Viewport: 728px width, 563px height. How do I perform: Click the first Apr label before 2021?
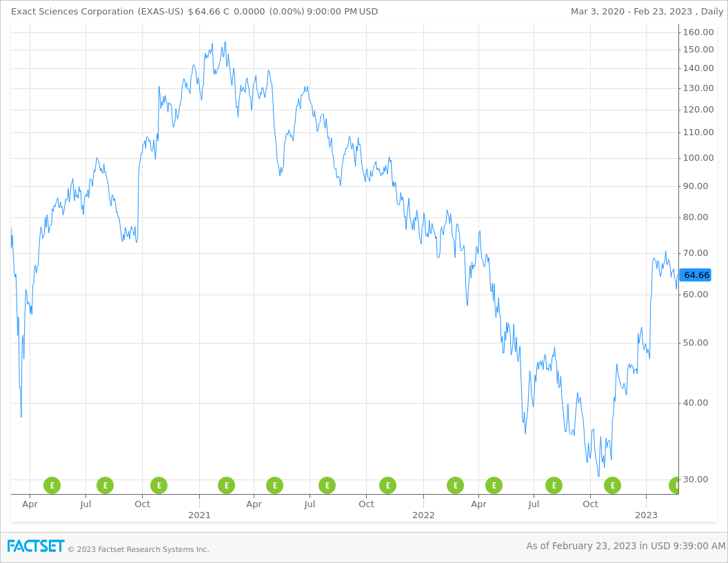tap(30, 504)
